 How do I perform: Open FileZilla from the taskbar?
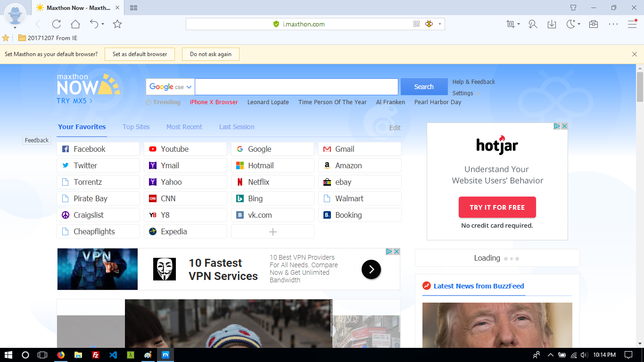[x=95, y=355]
